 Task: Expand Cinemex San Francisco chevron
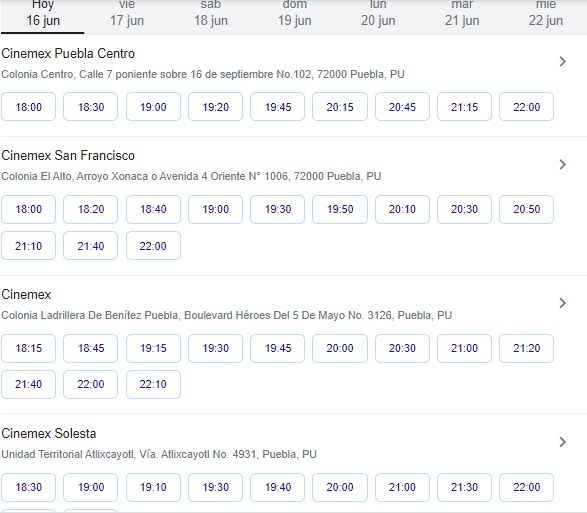pyautogui.click(x=562, y=164)
